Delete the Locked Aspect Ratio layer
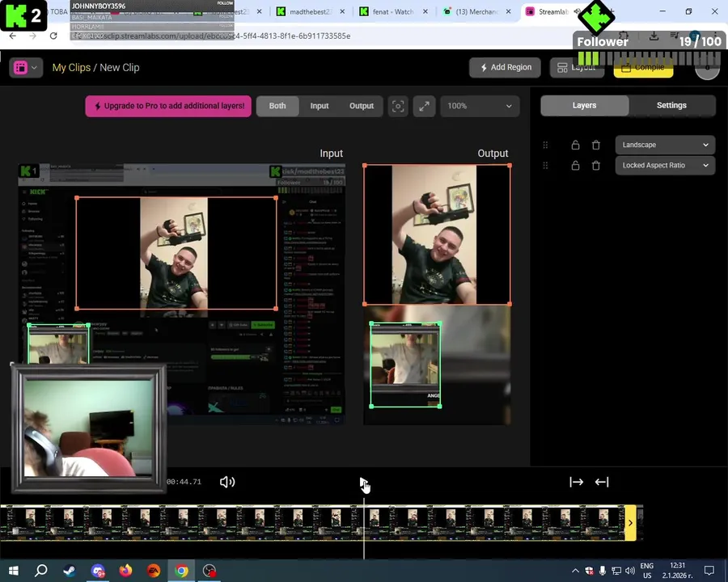Screen dimensions: 728x582 click(596, 165)
